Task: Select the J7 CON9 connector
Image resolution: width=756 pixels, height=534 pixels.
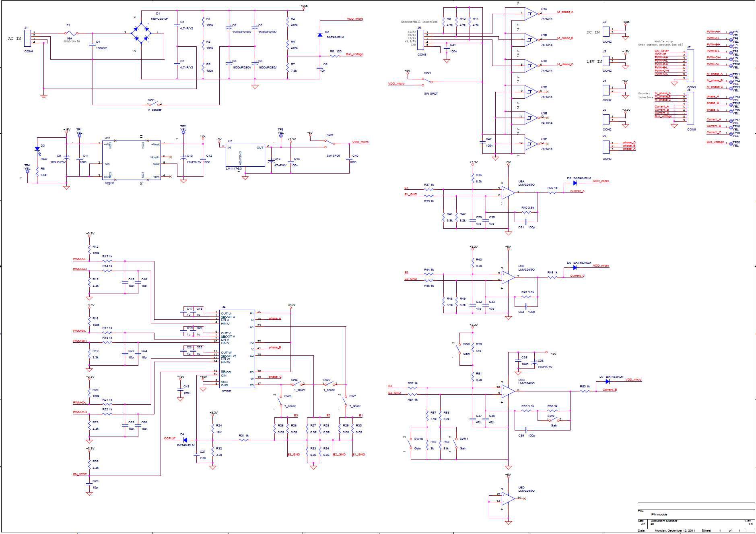Action: click(x=691, y=65)
